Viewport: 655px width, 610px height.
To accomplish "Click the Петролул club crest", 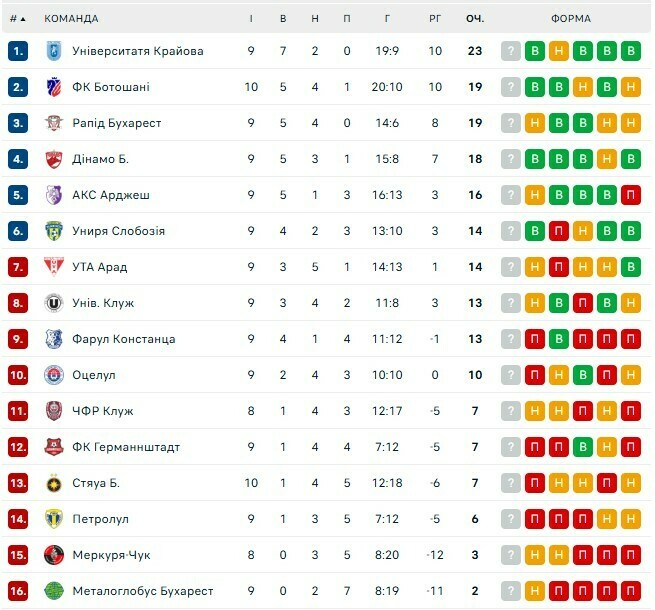I will point(54,519).
